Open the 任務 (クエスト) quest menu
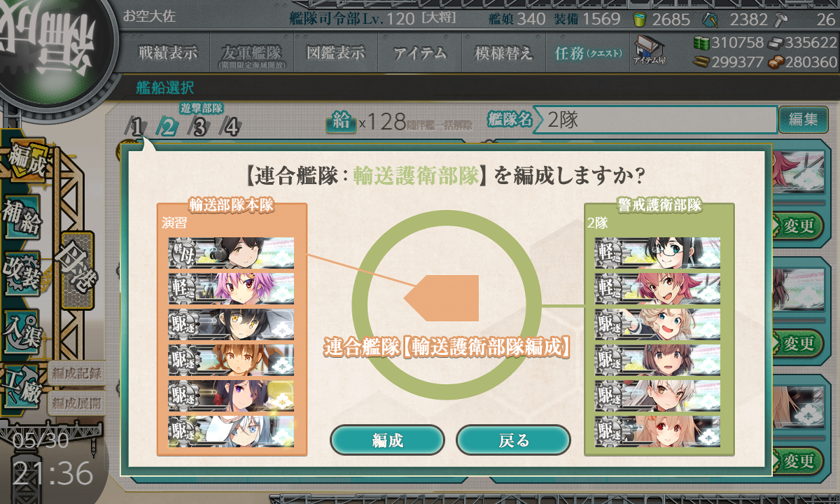This screenshot has width=840, height=504. click(588, 52)
